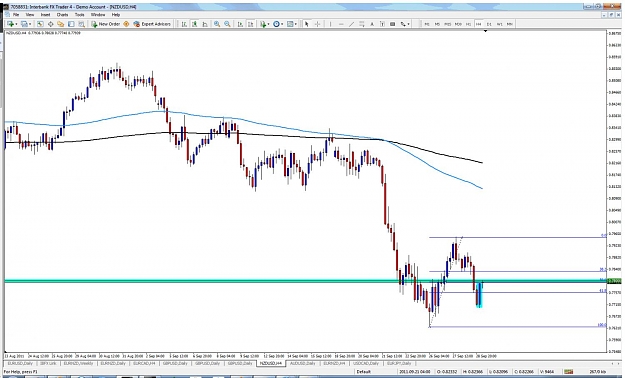Switch to the EURUSD,Daily chart tab

point(20,364)
